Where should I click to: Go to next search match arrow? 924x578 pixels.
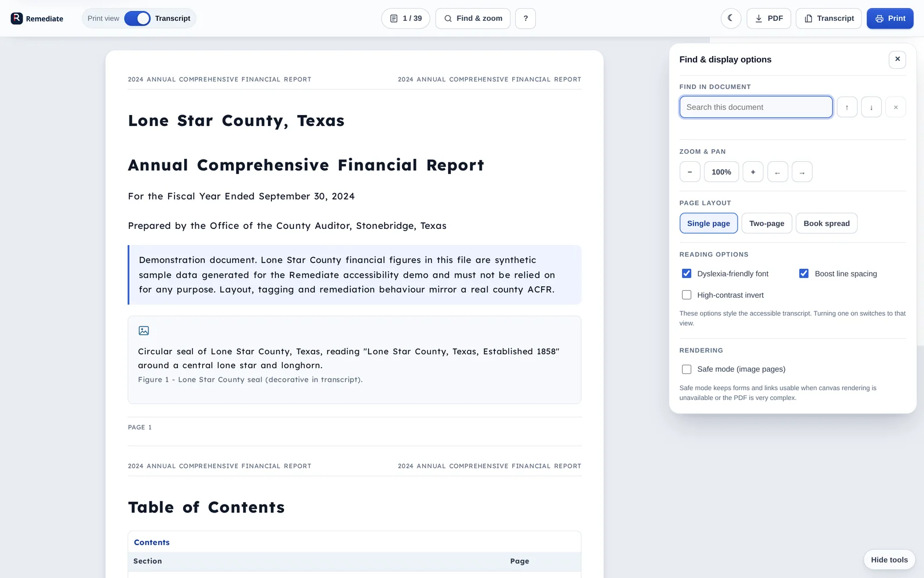871,107
